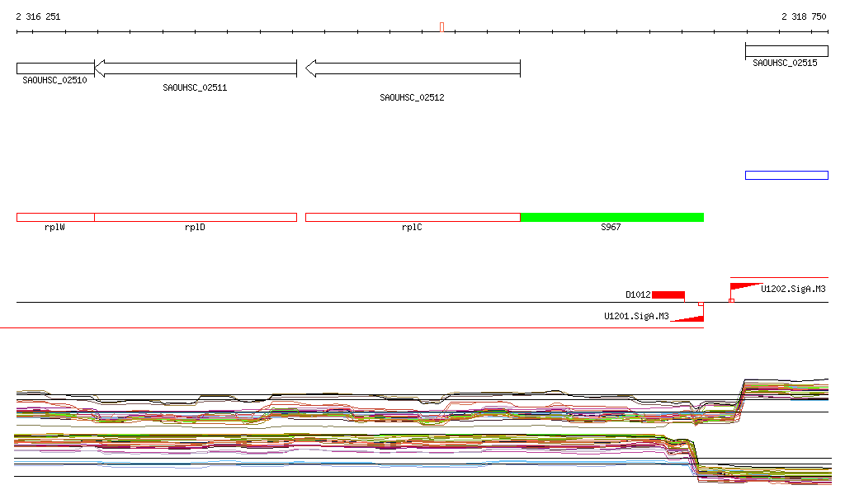Viewport: 845px width, 504px height.
Task: Click the U1202.SigA.M3 text label
Action: click(793, 289)
